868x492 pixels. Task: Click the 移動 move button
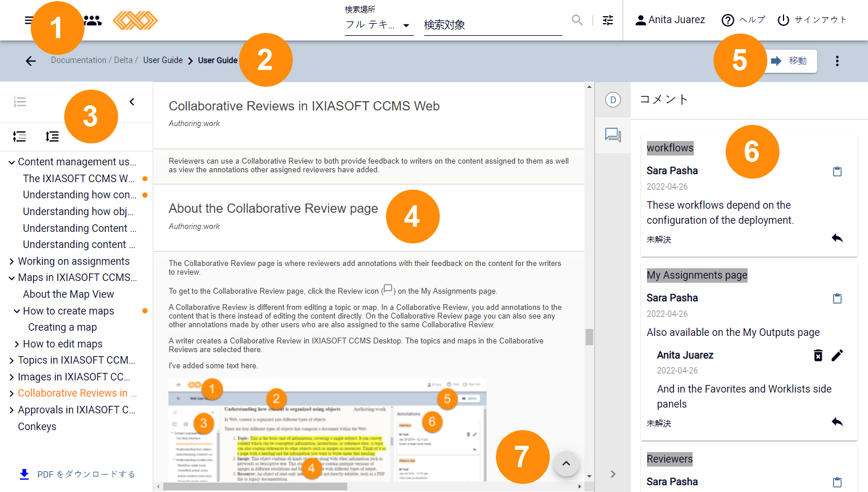click(x=791, y=61)
